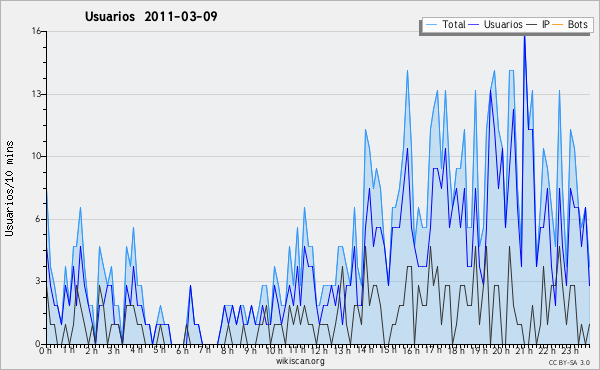Click the '8 h' x-axis label
This screenshot has height=370, width=600.
pos(227,350)
